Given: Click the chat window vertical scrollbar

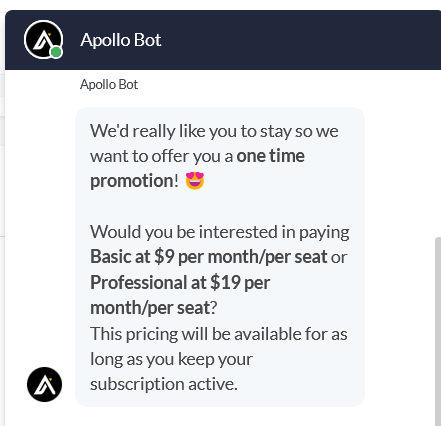Looking at the screenshot, I should 438,331.
